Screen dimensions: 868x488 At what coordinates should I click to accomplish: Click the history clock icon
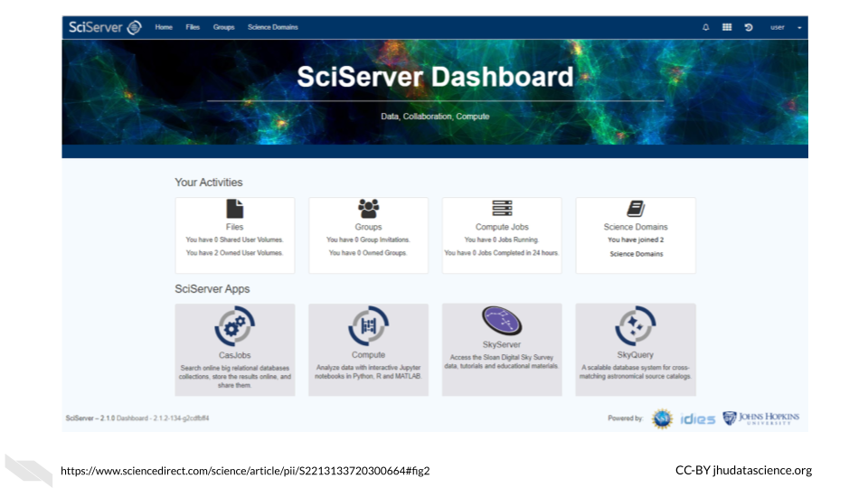(749, 27)
